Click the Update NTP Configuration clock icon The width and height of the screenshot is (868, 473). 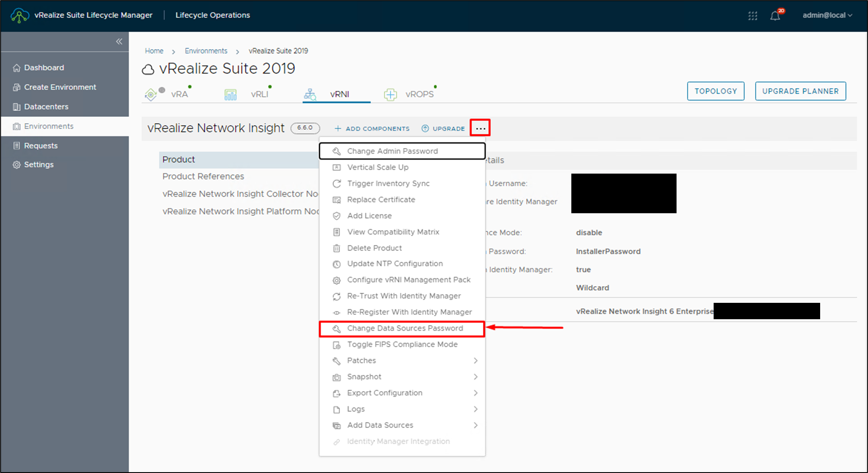[x=337, y=264]
